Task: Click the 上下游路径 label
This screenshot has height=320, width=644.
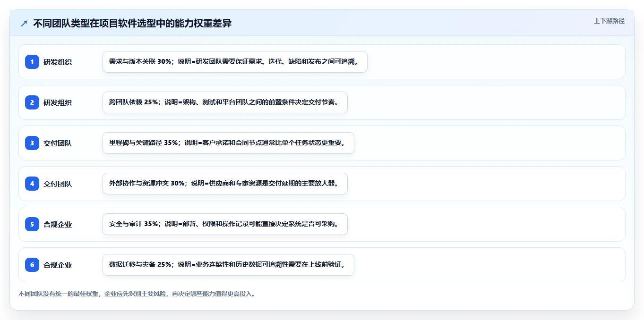Action: 609,21
